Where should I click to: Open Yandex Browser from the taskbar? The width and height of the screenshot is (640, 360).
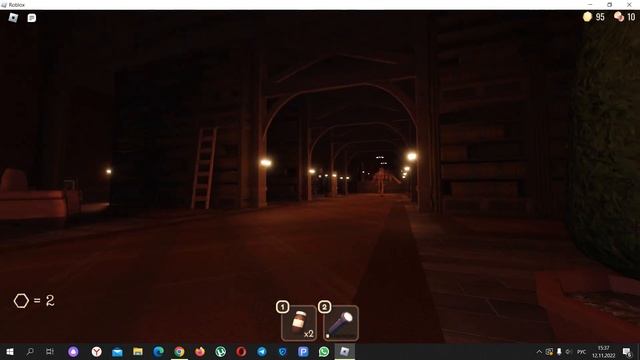coord(96,351)
